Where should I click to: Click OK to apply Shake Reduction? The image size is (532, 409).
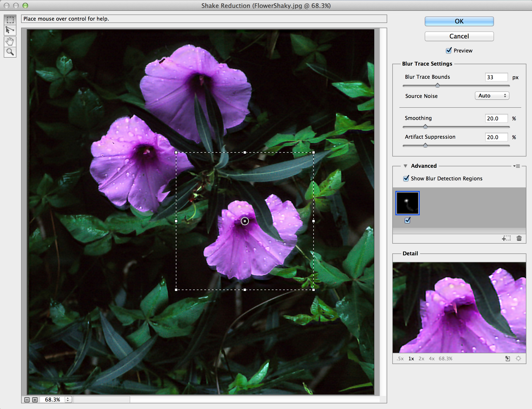click(458, 21)
